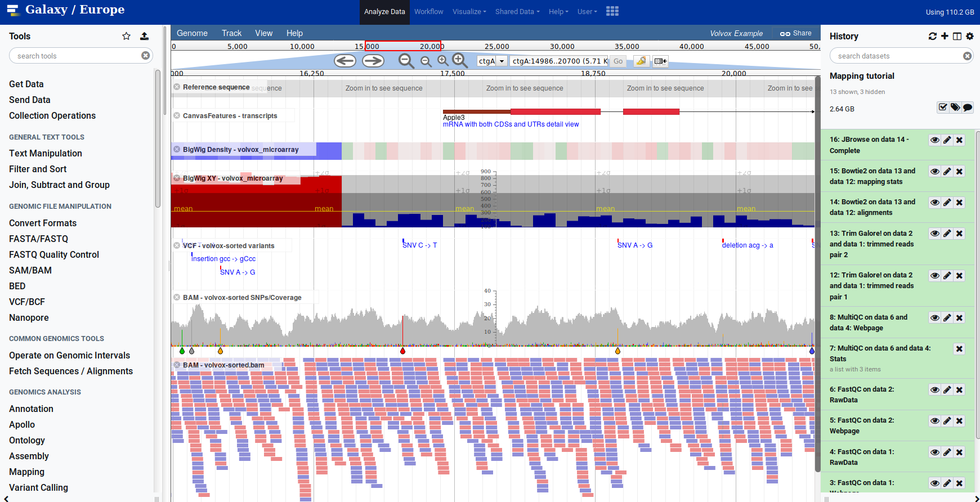
Task: Click the small zoom in magnifier
Action: pos(443,60)
